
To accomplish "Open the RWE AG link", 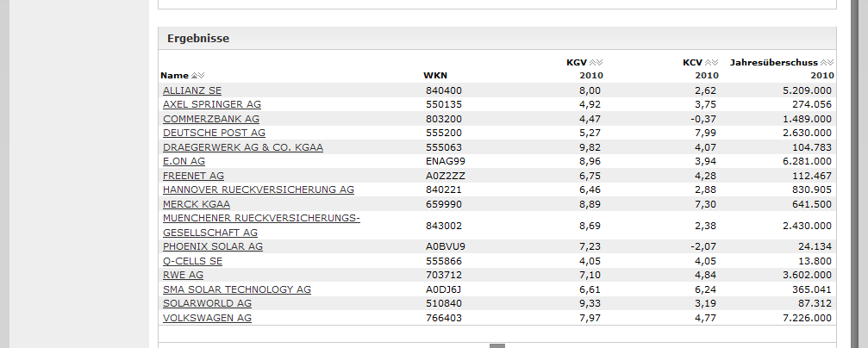I will pos(184,275).
